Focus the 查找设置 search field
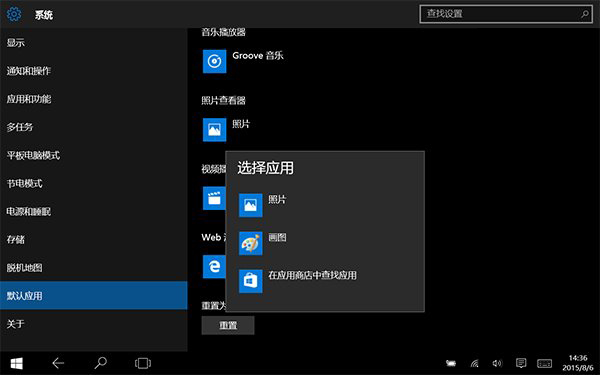This screenshot has height=375, width=600. 506,14
